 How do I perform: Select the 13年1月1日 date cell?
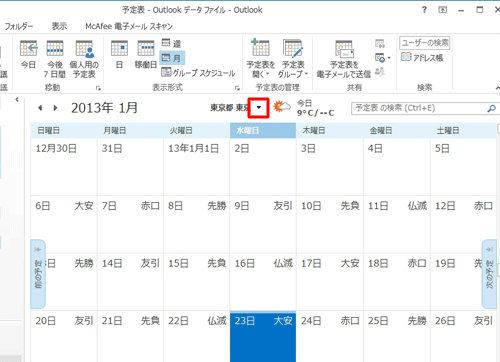pos(197,167)
